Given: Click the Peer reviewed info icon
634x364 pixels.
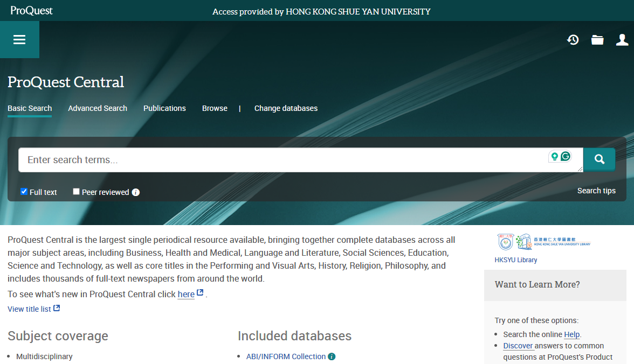Looking at the screenshot, I should pyautogui.click(x=136, y=192).
